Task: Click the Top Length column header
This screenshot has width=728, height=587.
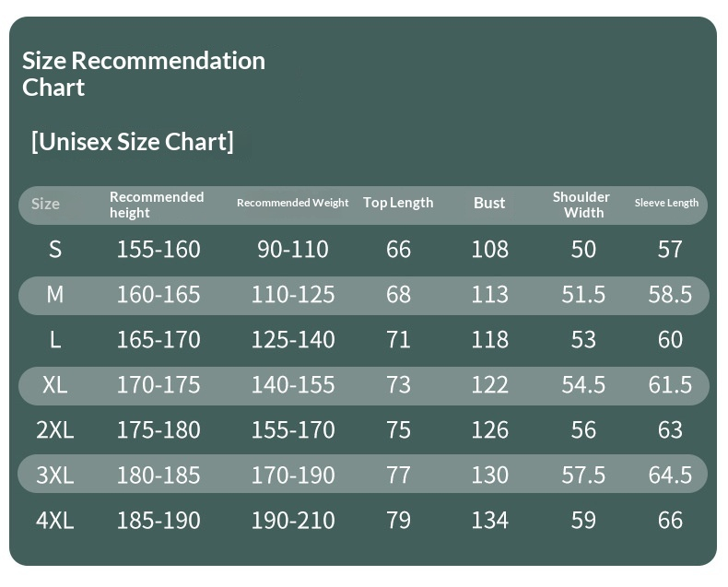Action: tap(398, 203)
